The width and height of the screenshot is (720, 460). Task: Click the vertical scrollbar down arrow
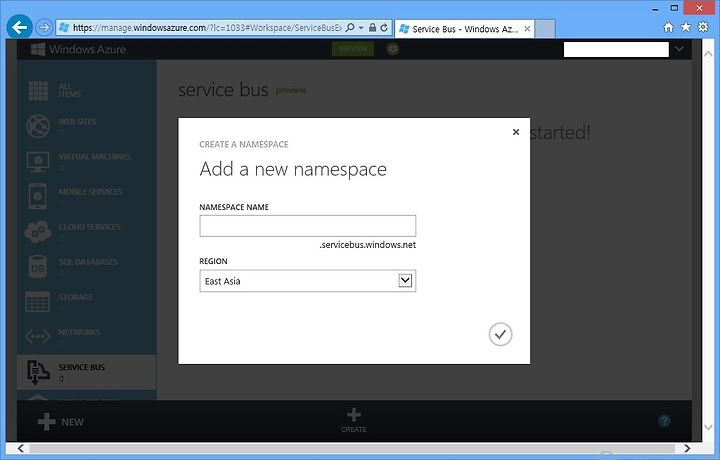point(708,427)
